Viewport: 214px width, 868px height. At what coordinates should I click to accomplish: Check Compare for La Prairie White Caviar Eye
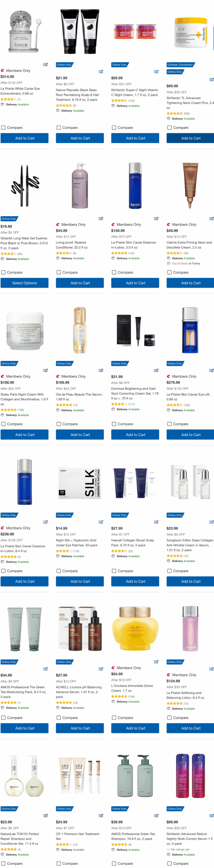click(3, 127)
